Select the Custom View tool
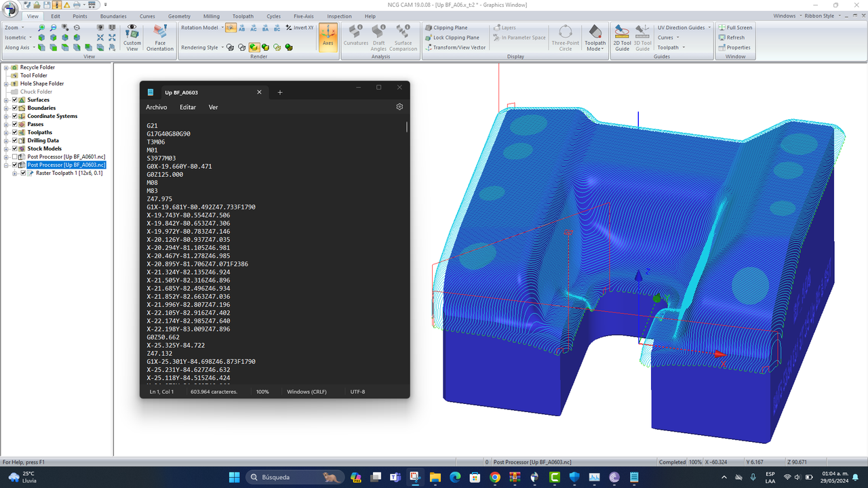868x488 pixels. [x=132, y=37]
